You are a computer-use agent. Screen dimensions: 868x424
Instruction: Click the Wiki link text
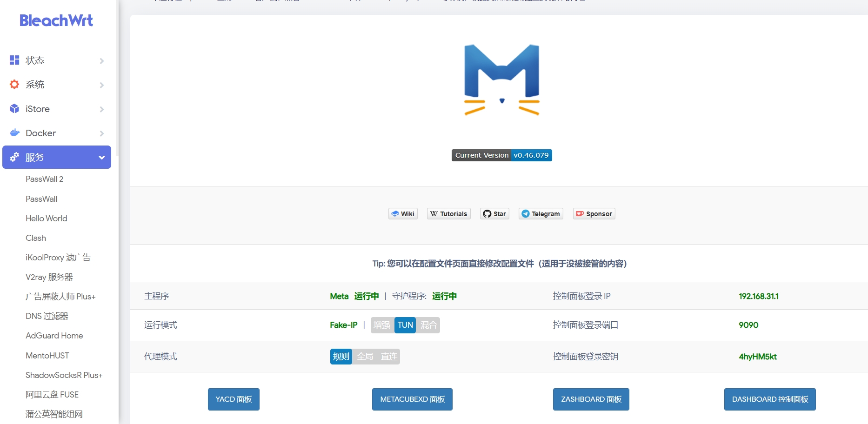pos(407,214)
